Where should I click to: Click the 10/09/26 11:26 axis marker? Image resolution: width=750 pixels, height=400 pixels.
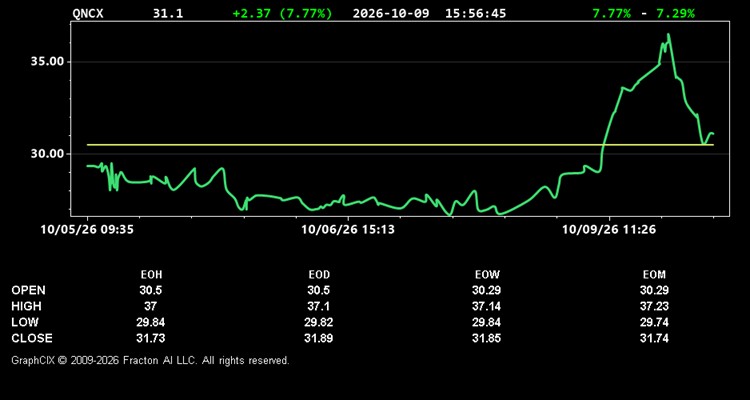point(608,230)
